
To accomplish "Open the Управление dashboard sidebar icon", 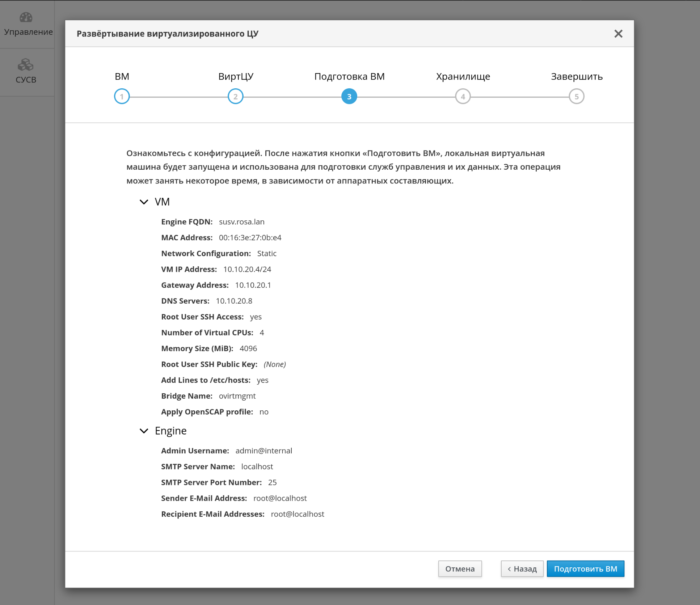I will (x=26, y=18).
